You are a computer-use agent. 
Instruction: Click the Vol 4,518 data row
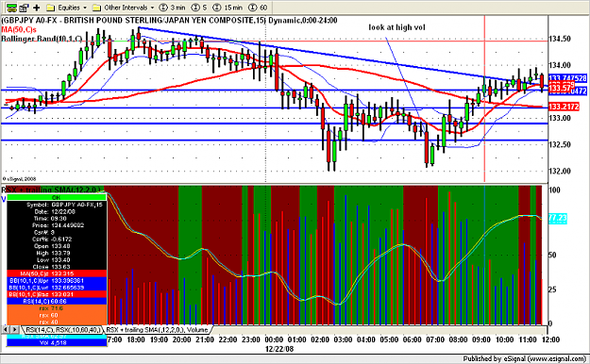coord(57,342)
